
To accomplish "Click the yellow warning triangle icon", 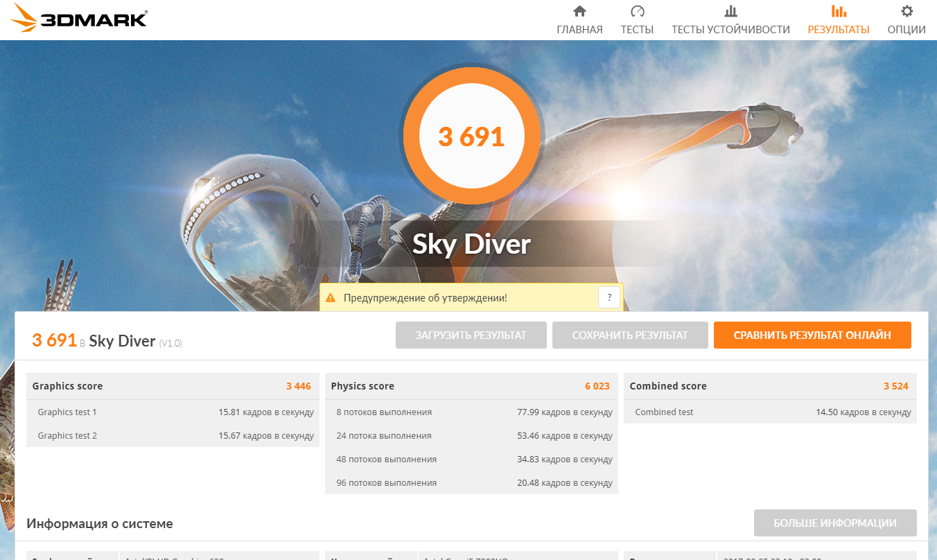I will point(331,298).
